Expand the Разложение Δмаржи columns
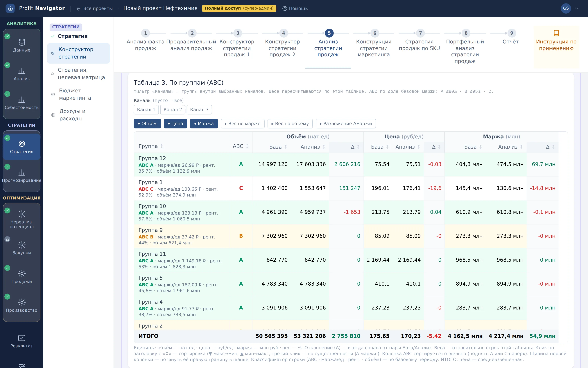 pos(346,123)
